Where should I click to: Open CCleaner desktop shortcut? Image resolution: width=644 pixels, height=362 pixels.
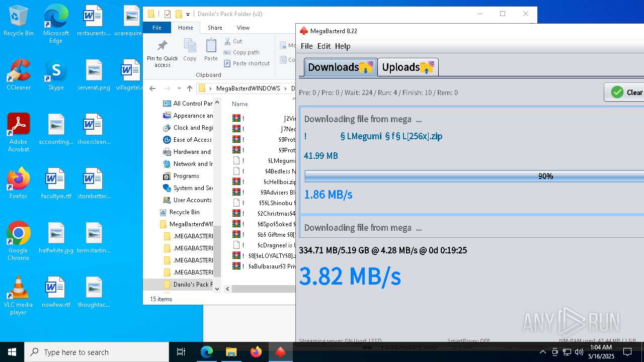tap(19, 75)
